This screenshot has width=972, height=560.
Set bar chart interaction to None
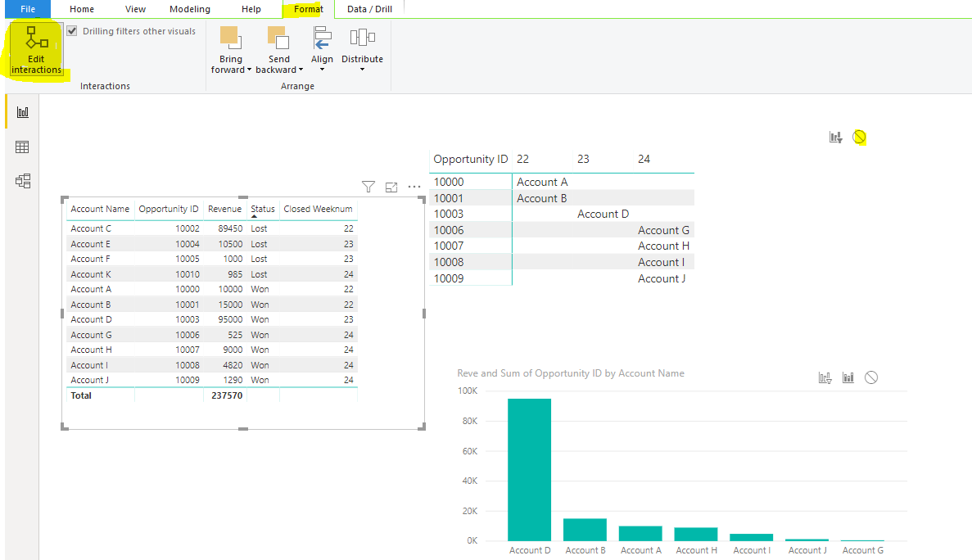(871, 377)
